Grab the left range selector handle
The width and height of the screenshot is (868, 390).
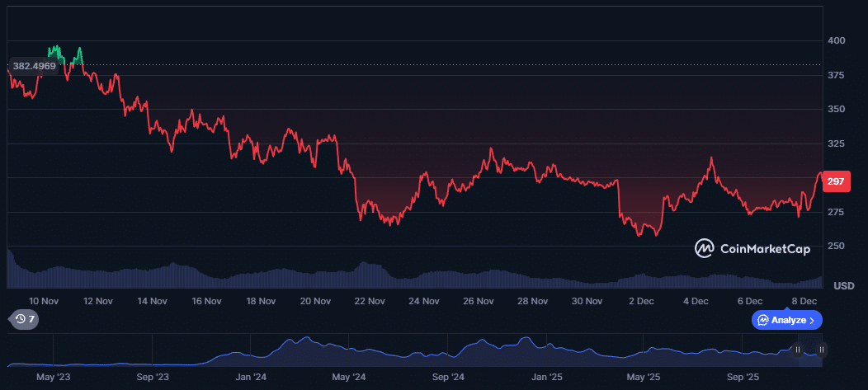tap(798, 350)
